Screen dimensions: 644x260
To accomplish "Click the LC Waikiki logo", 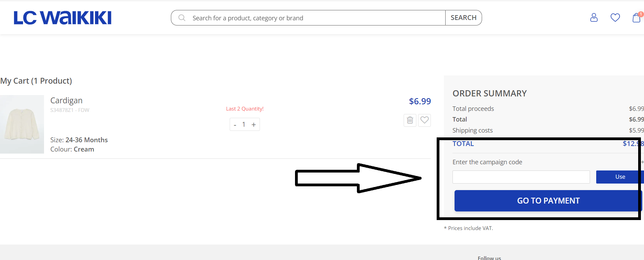I will tap(63, 18).
